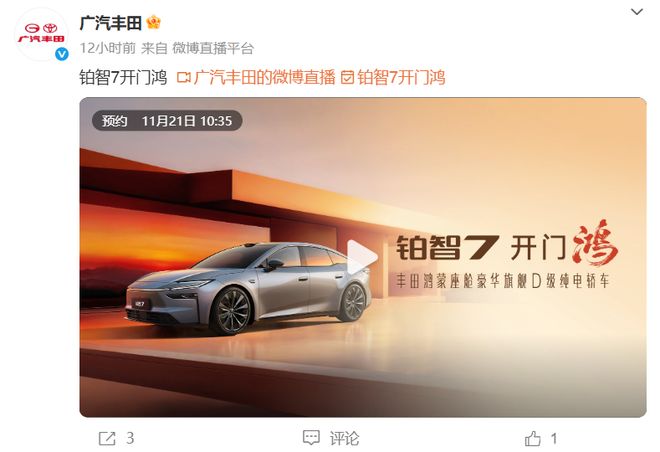Click the camera icon before 广汽丰田的微博直播

pos(184,78)
